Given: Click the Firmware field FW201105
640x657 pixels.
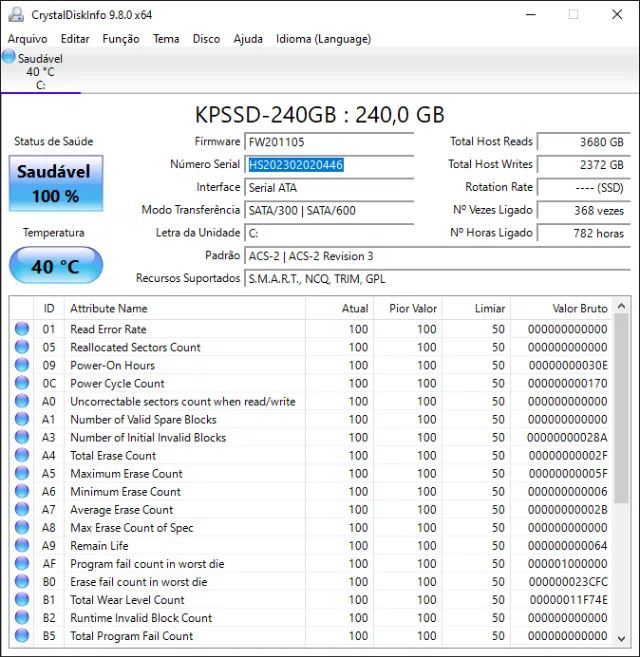Looking at the screenshot, I should tap(329, 142).
